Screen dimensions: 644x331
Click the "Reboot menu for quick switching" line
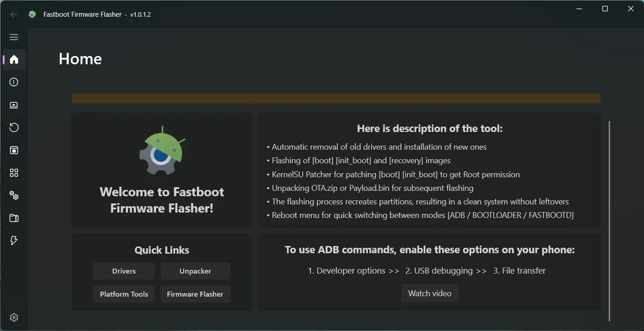coord(420,215)
